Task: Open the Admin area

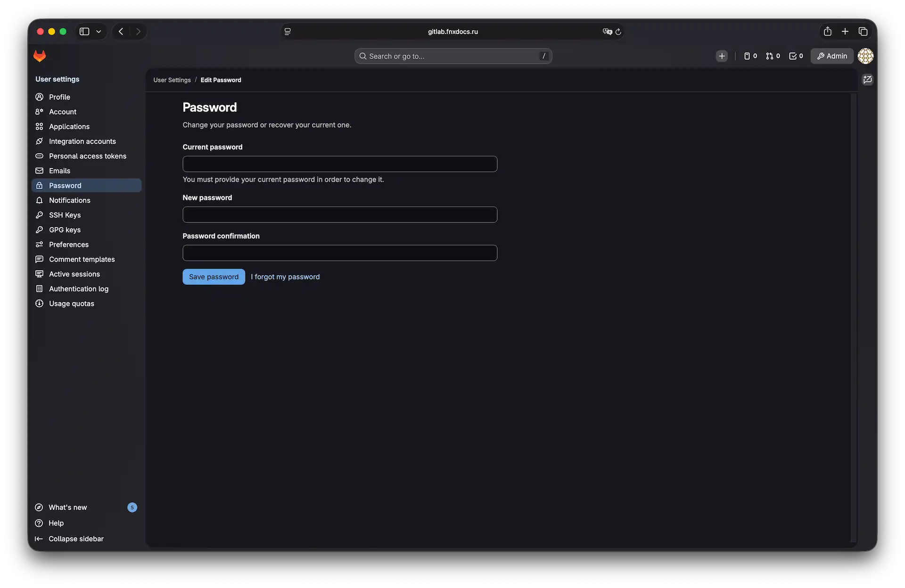Action: (831, 56)
